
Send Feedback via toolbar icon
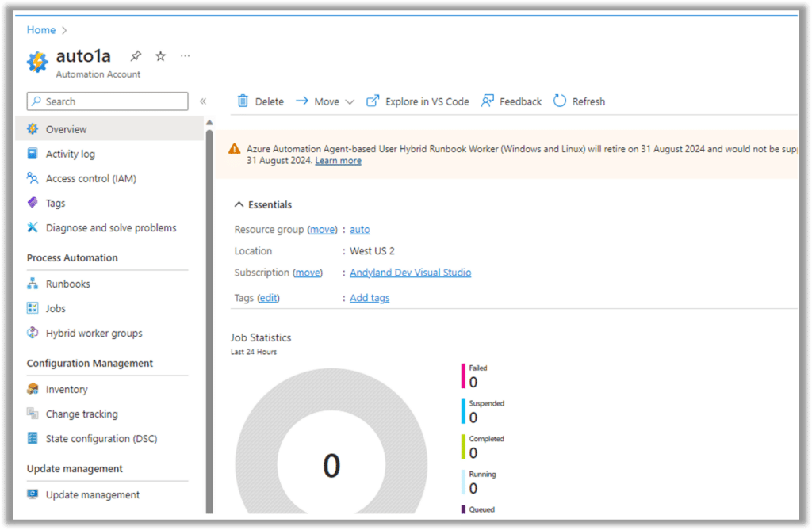[511, 101]
